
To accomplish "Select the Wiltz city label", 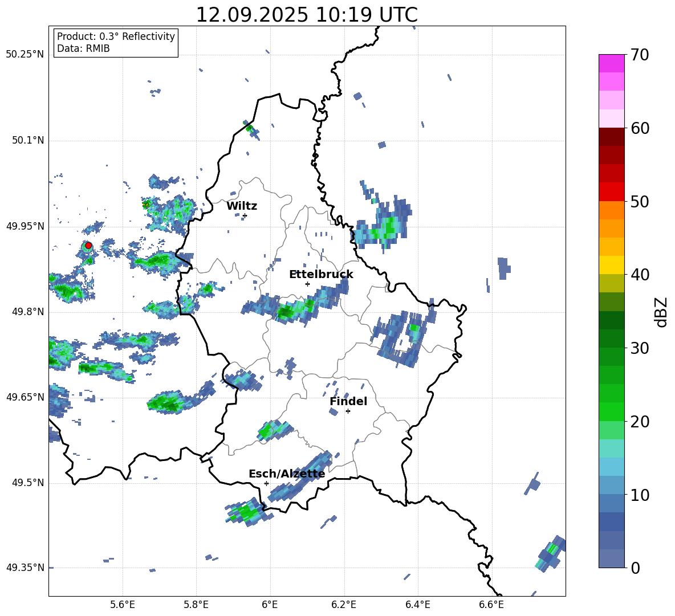I will [x=242, y=206].
